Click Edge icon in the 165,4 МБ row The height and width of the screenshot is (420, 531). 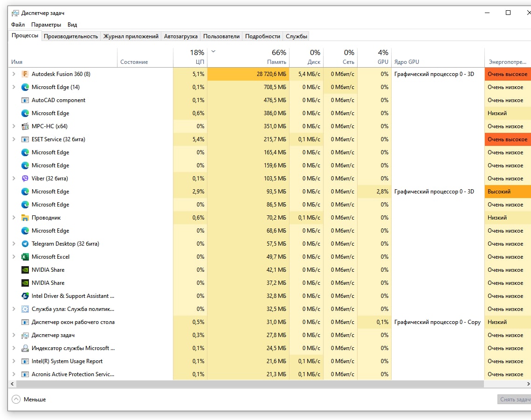(25, 152)
